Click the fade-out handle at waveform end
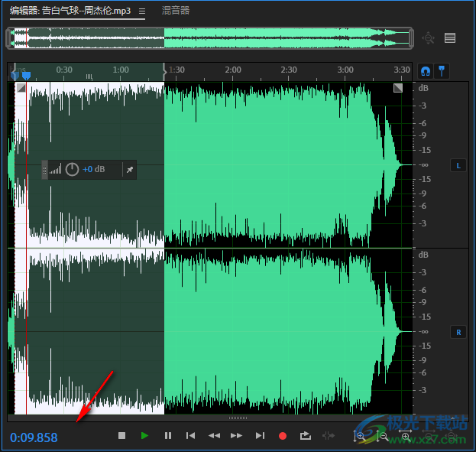476x452 pixels. (398, 88)
